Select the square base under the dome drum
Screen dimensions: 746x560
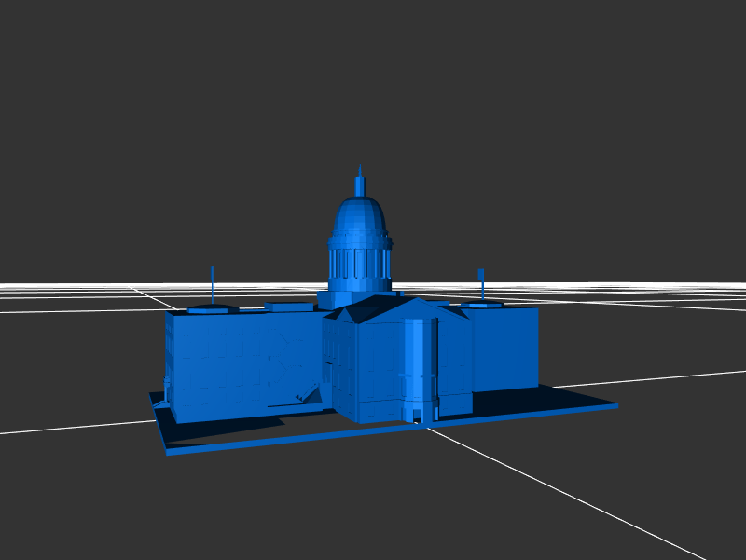334,299
